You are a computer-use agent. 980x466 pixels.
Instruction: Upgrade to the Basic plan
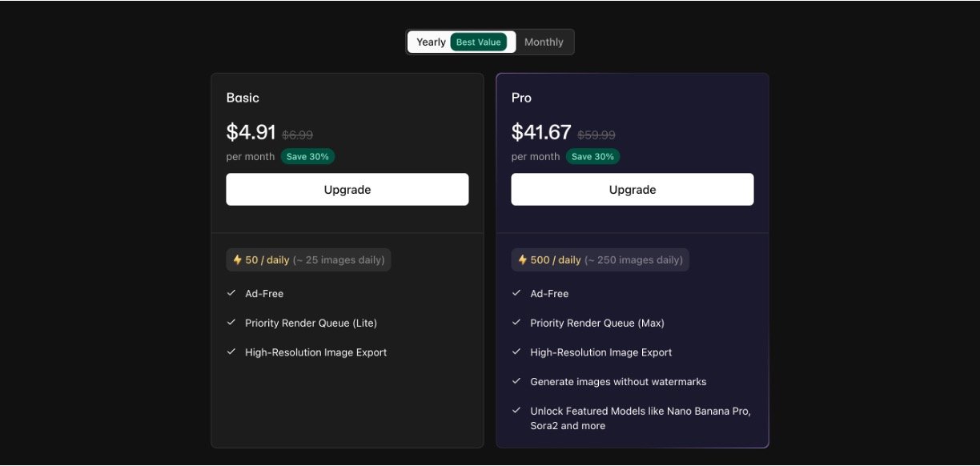pos(347,190)
